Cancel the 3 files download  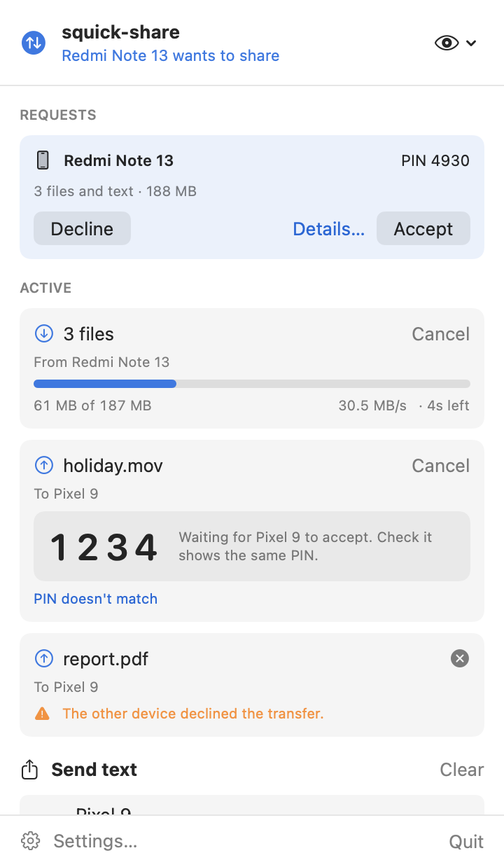(440, 334)
